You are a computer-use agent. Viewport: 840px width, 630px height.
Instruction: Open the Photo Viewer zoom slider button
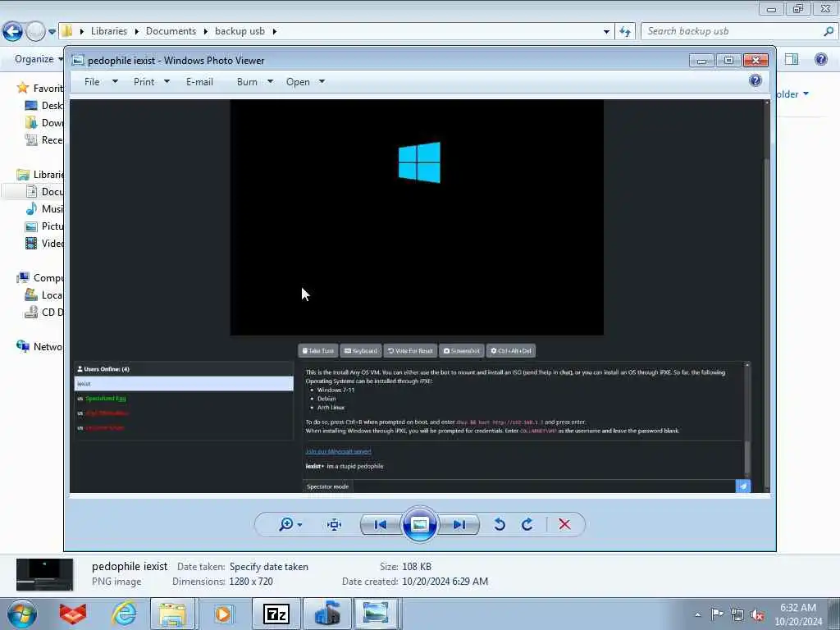coord(290,524)
